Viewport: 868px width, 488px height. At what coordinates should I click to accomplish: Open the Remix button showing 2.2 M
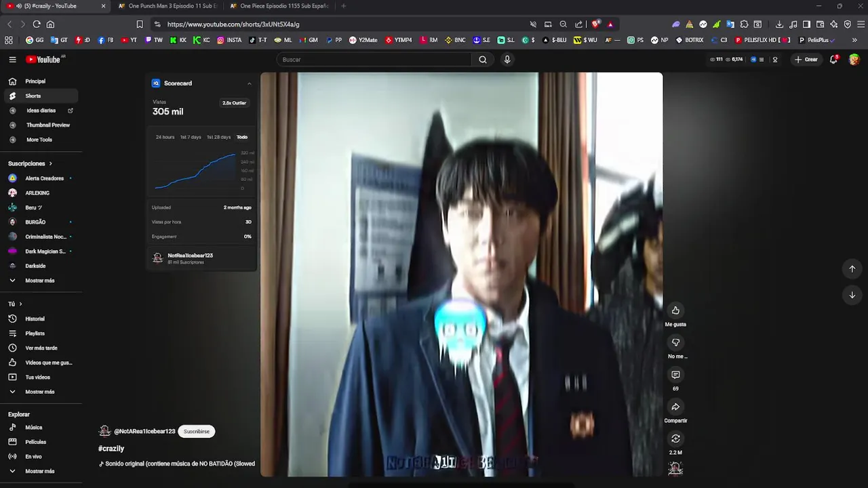pyautogui.click(x=675, y=439)
